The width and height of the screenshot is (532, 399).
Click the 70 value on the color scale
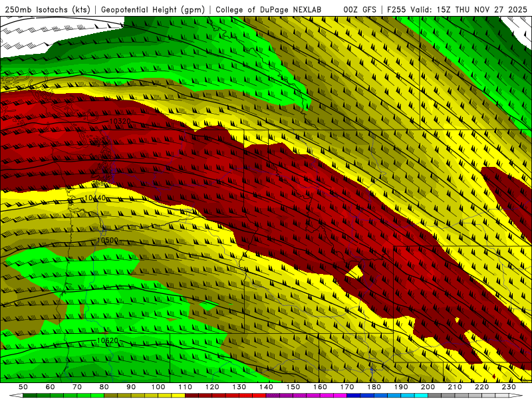coord(77,387)
